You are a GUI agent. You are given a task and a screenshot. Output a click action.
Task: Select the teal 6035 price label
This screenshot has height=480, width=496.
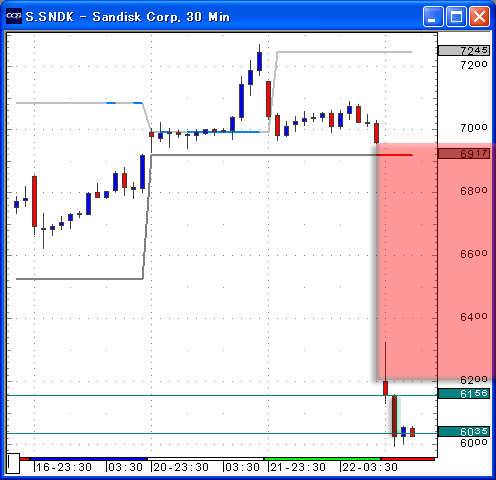[464, 432]
